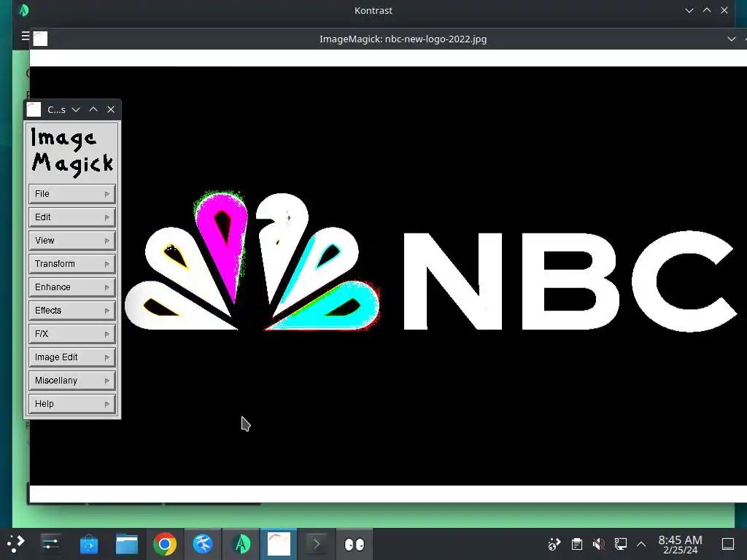
Task: Maximize the Kontrast window
Action: (707, 10)
